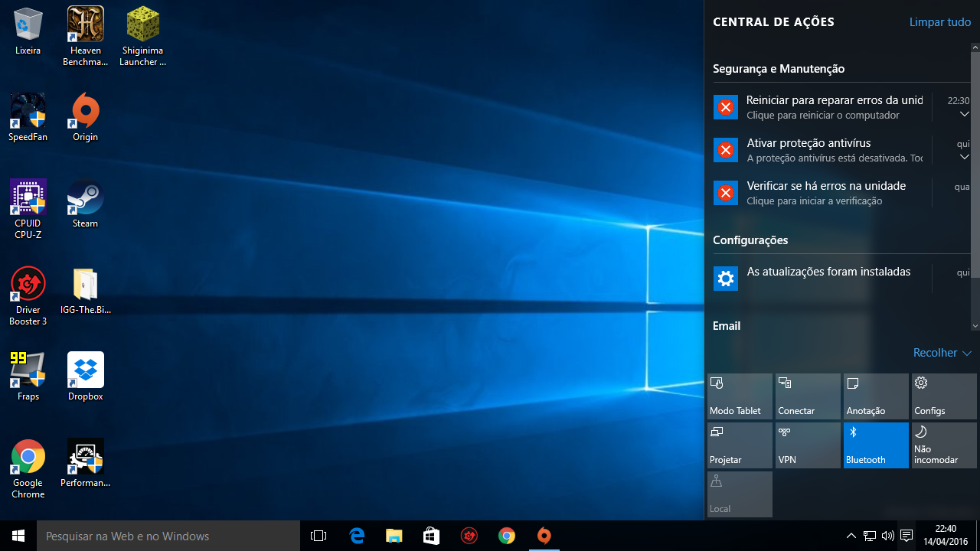Launch Google Chrome from the desktop
Screen dimensions: 980x551
pyautogui.click(x=28, y=468)
